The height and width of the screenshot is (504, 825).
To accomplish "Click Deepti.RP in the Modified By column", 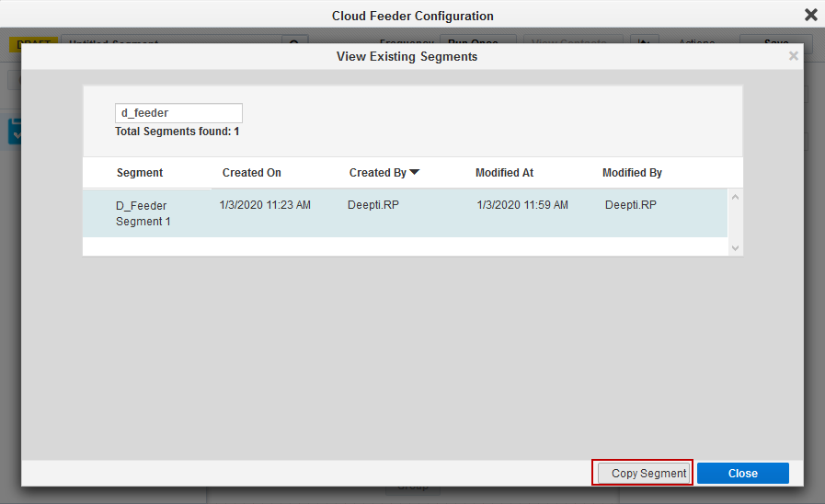I will tap(630, 205).
